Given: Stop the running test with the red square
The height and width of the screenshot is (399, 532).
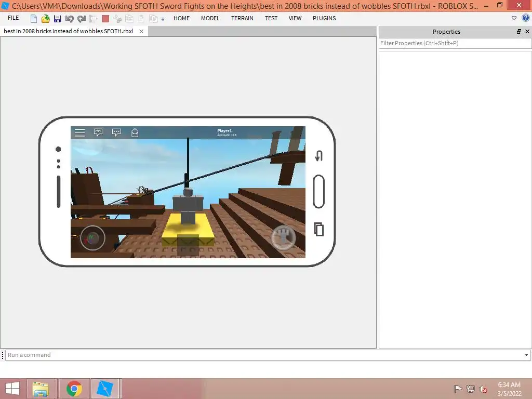Looking at the screenshot, I should (105, 19).
